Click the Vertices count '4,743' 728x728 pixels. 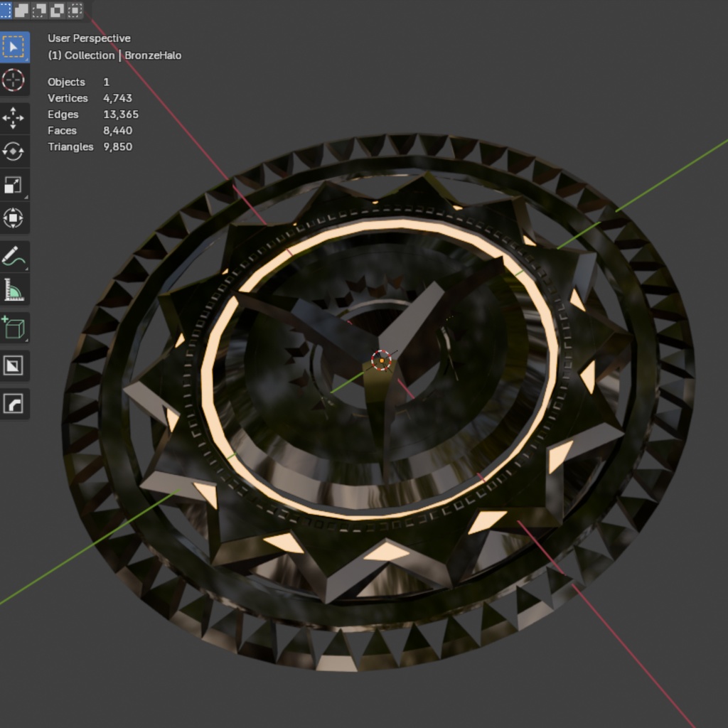click(117, 98)
